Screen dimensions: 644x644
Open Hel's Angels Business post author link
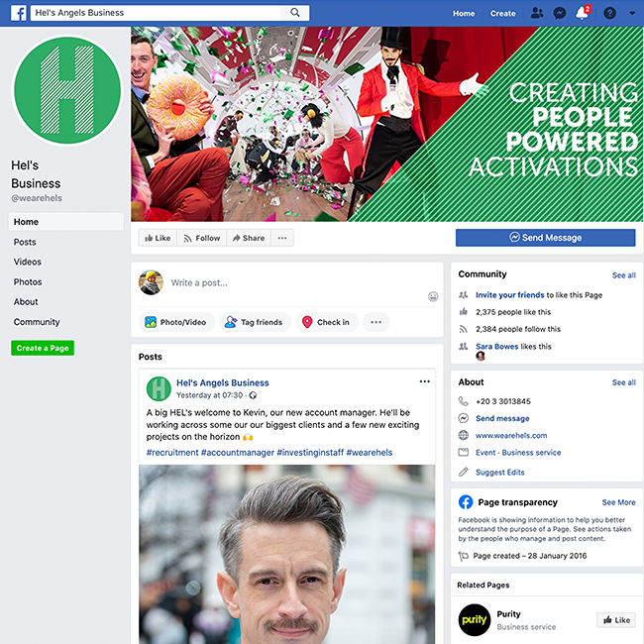pos(223,382)
